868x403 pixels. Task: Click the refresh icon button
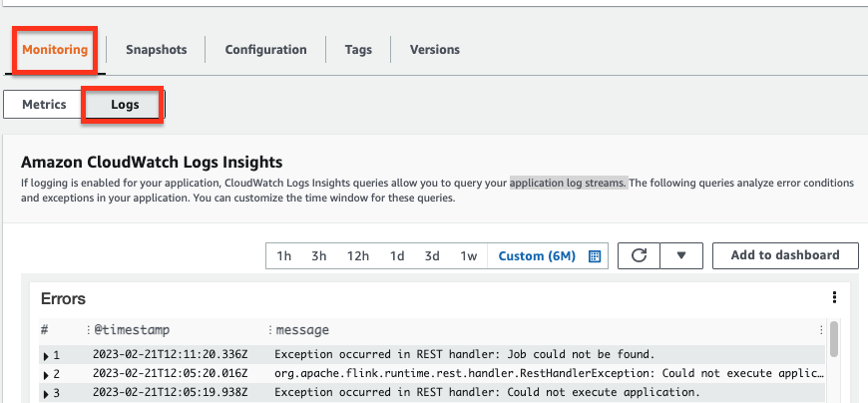[x=640, y=255]
